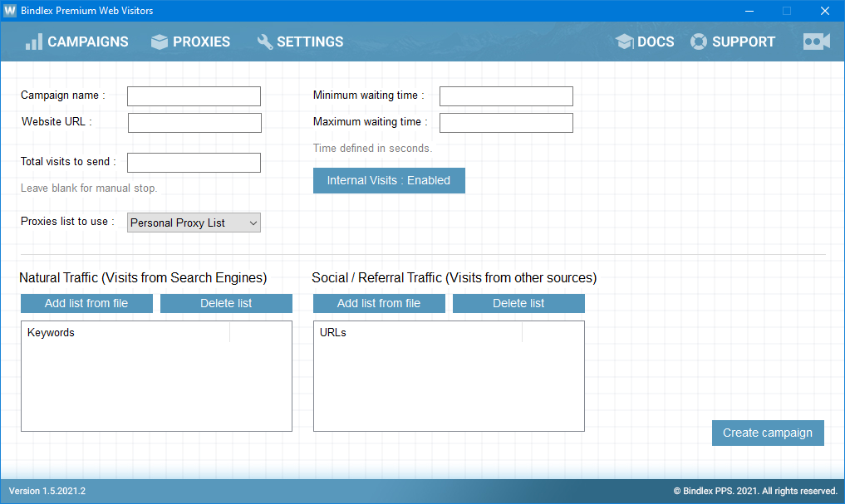Click the Social / Referral Traffic heading

pos(454,278)
